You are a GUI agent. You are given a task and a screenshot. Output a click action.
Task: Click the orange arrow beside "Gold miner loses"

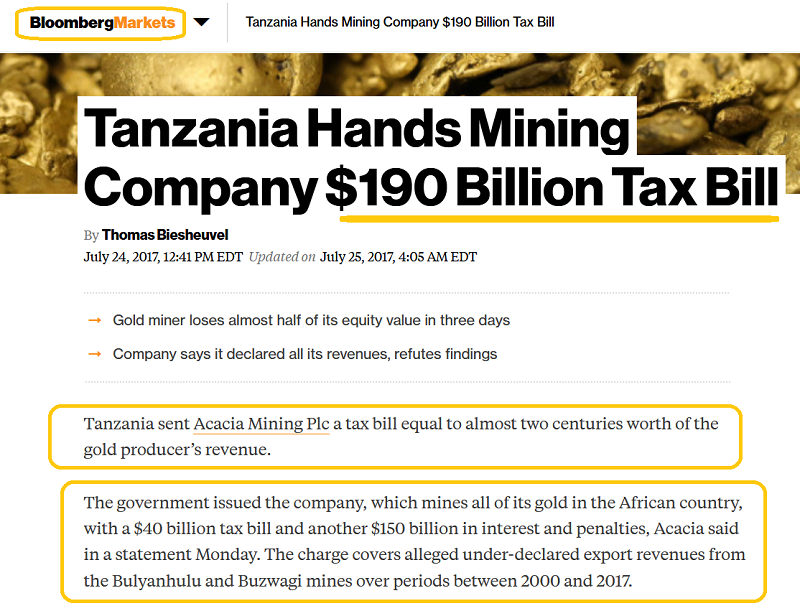[x=95, y=320]
